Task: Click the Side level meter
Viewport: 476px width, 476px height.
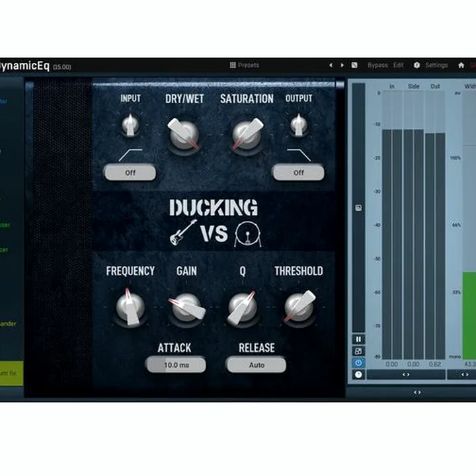Action: pyautogui.click(x=413, y=225)
